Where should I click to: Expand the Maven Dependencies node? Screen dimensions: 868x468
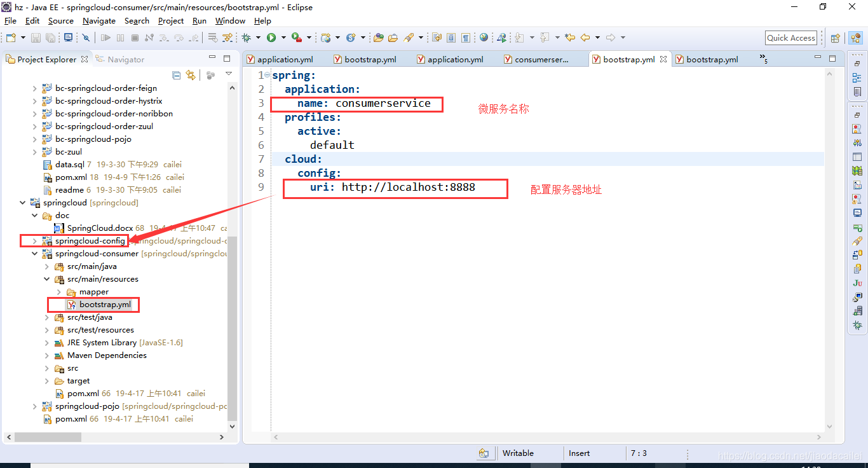(x=47, y=355)
